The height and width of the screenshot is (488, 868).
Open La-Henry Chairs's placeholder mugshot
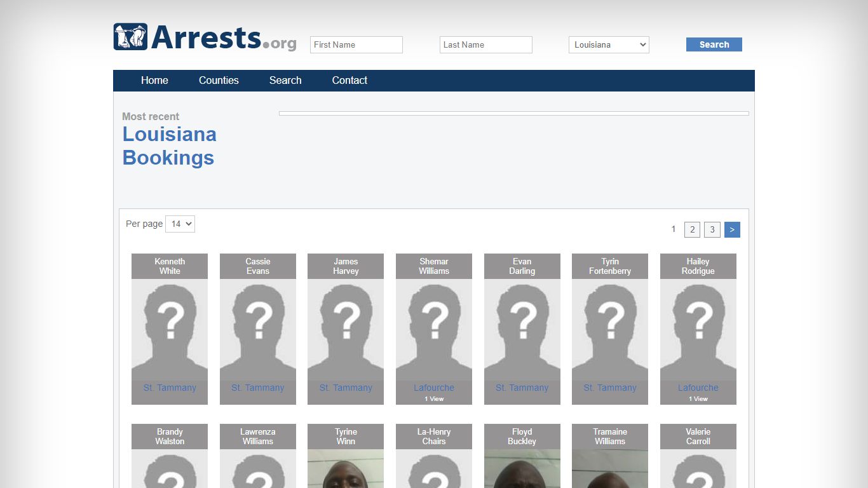click(x=434, y=469)
